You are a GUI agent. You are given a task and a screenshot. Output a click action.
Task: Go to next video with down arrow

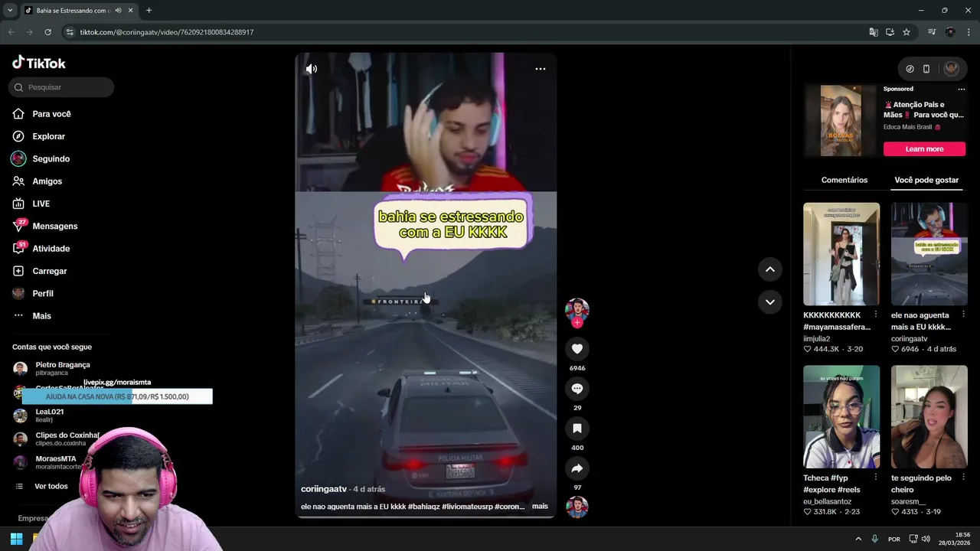(x=770, y=302)
